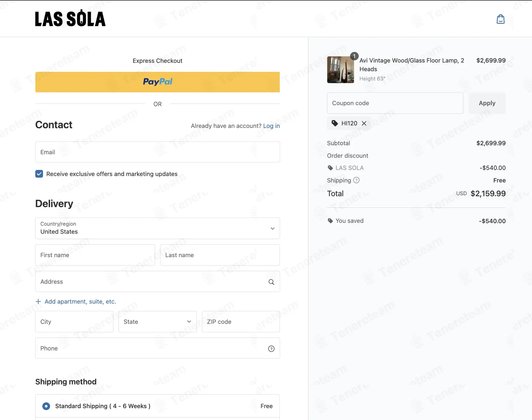
Task: Click the LAS SOLA discount tag icon
Action: point(330,168)
